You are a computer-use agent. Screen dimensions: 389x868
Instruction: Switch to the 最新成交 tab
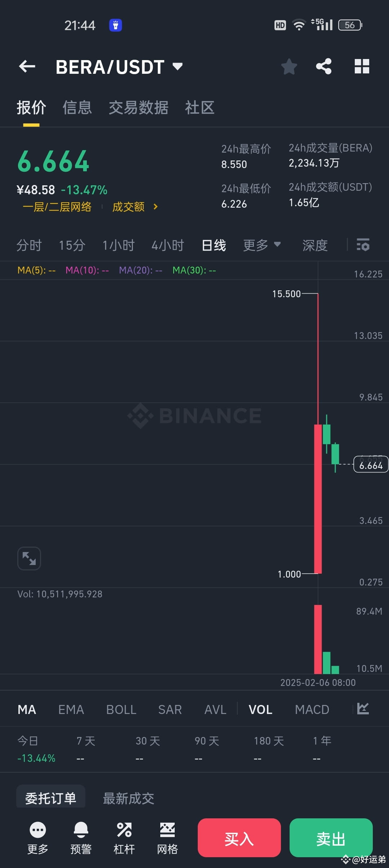tap(128, 798)
